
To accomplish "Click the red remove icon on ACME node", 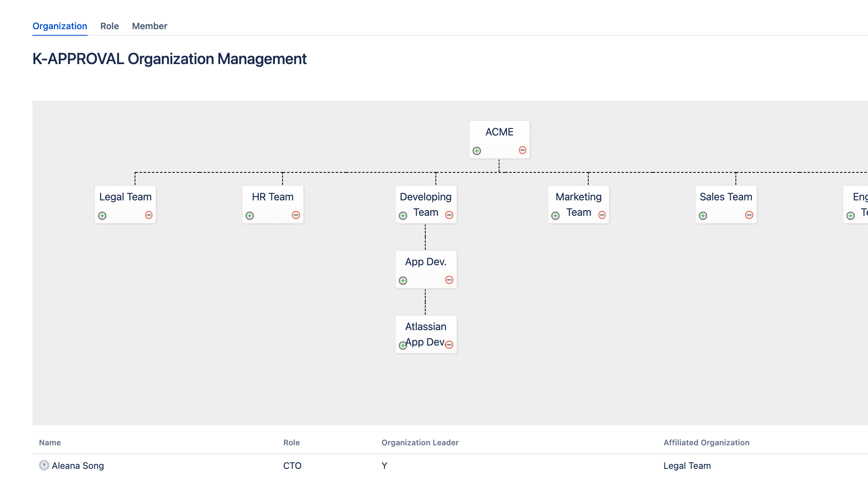I will 523,150.
